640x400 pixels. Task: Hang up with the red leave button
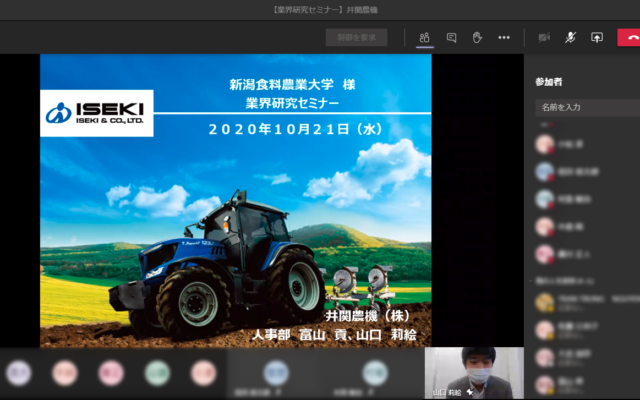tap(629, 38)
